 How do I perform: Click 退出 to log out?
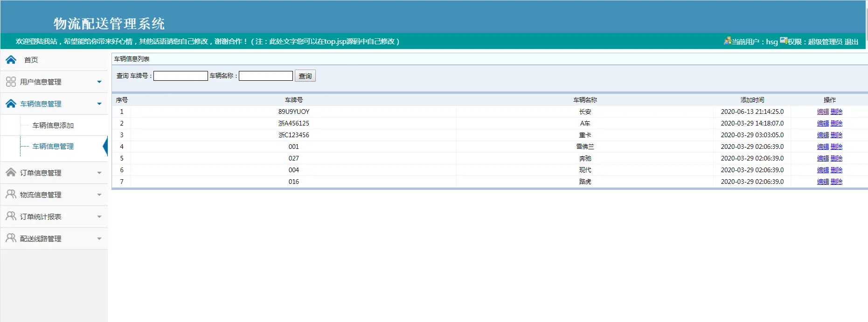coord(852,42)
